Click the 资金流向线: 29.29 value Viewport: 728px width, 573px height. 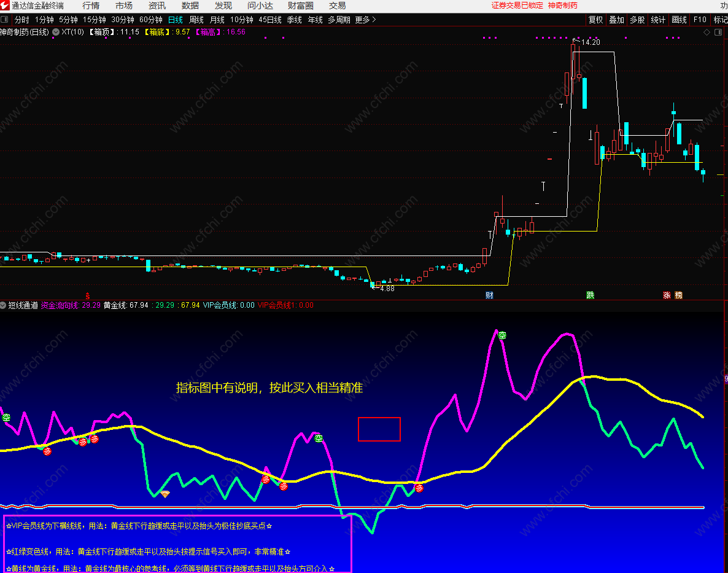coord(71,305)
